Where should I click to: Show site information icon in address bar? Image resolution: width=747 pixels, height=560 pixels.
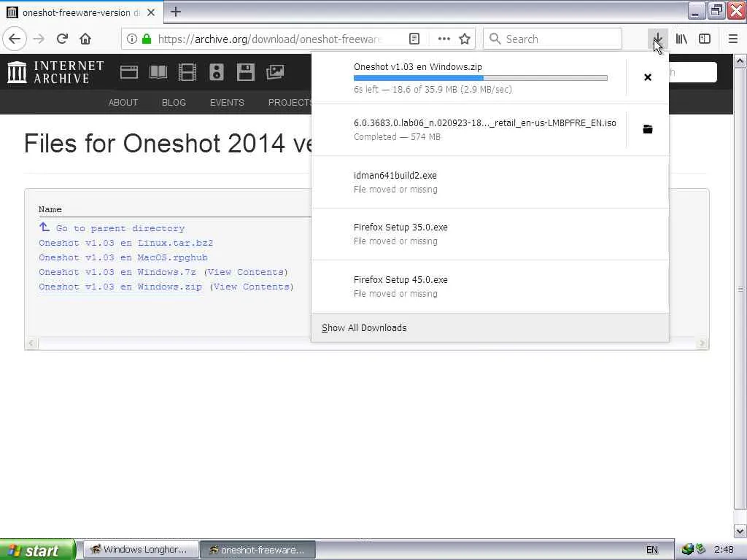pyautogui.click(x=132, y=39)
